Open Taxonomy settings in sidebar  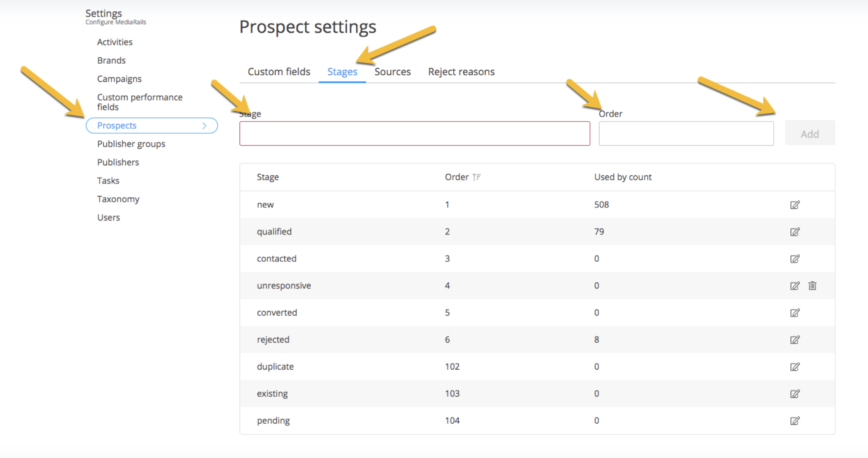coord(118,199)
